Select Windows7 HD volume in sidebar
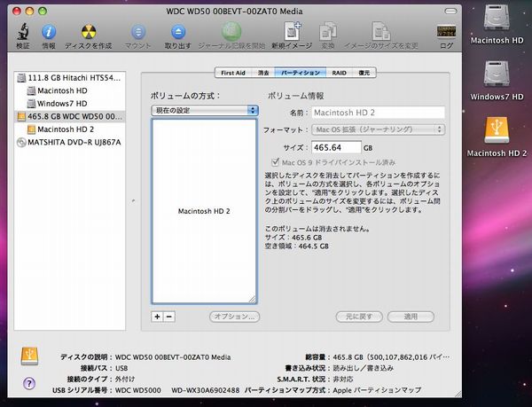 pos(69,104)
